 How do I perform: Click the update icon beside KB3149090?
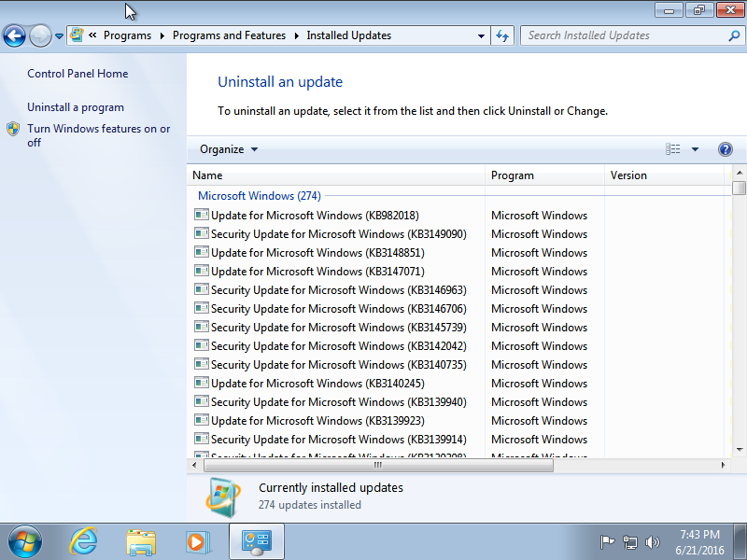tap(202, 232)
